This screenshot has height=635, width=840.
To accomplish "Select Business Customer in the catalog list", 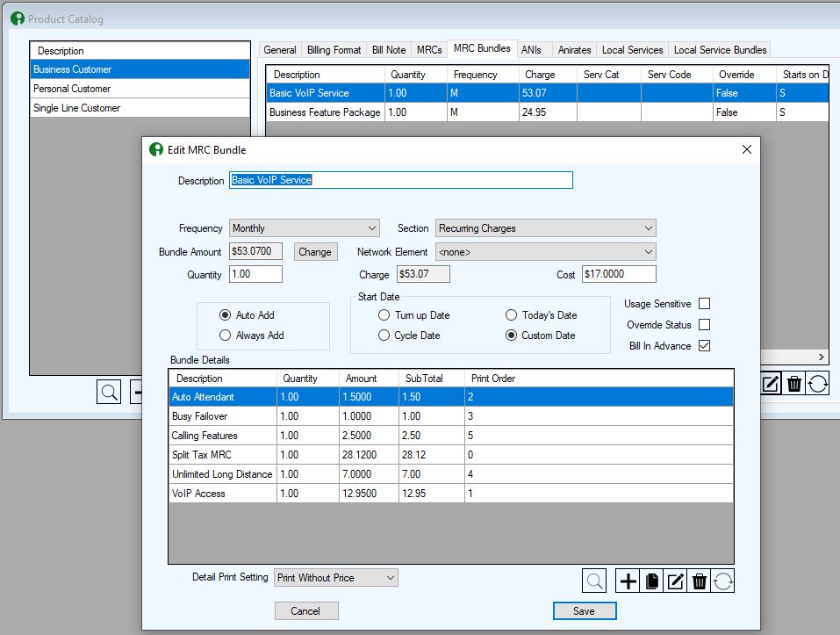I will point(140,69).
